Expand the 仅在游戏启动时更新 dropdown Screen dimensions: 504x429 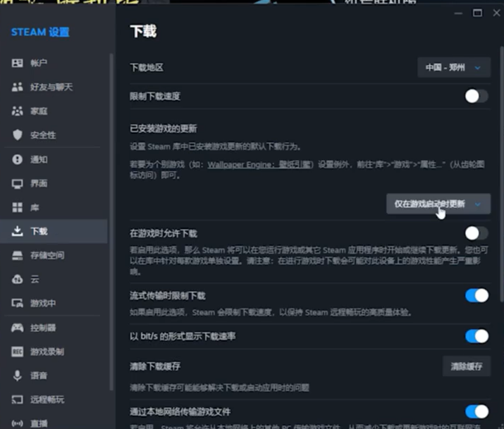tap(438, 204)
